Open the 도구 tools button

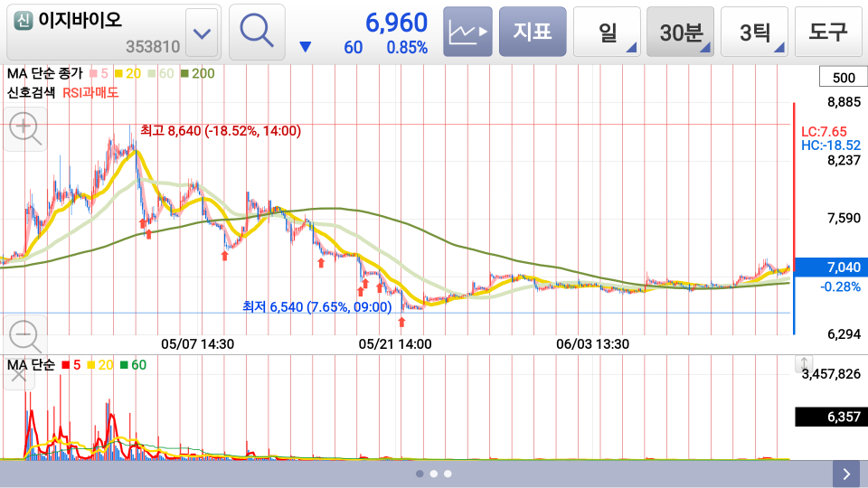[829, 33]
